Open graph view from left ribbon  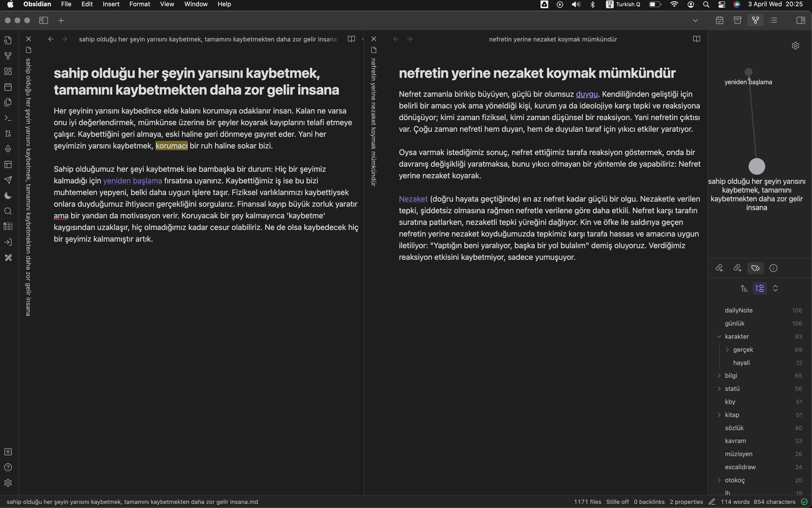[8, 56]
